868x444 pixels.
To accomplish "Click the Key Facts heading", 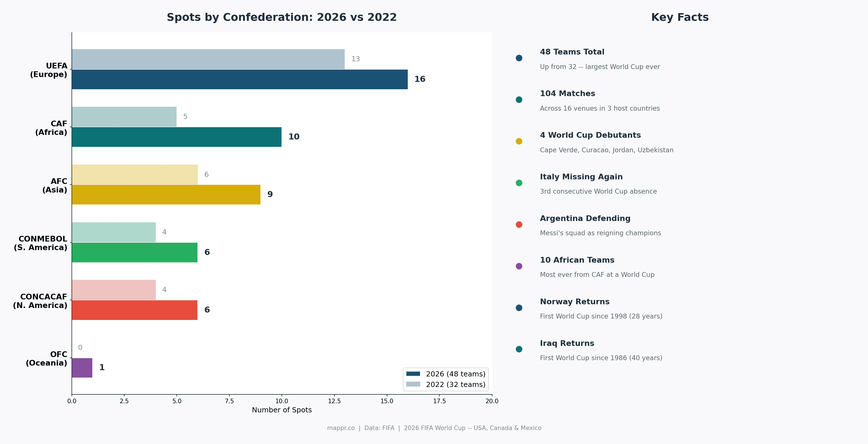I will pos(679,17).
